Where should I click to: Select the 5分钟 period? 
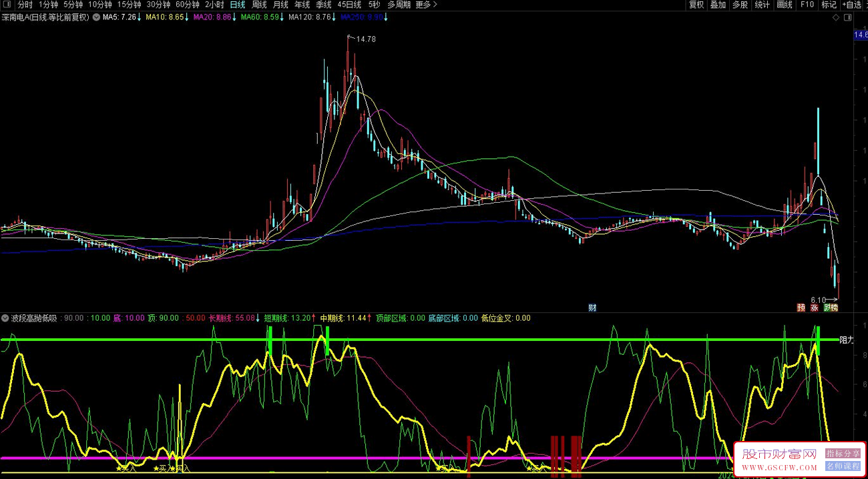point(73,5)
